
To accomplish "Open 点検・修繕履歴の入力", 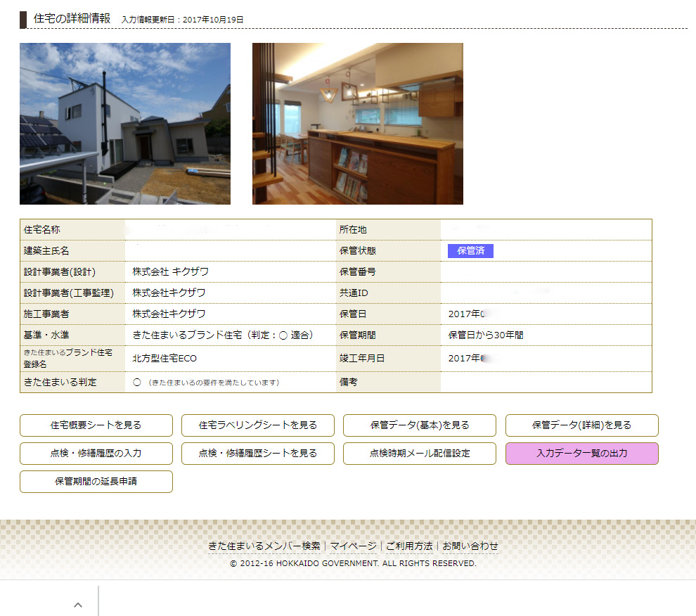I will [96, 454].
